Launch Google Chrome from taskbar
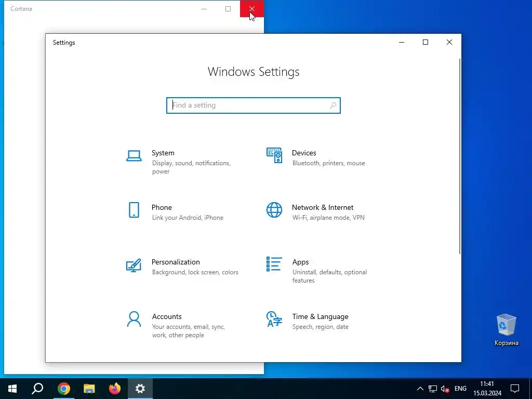This screenshot has height=399, width=532. (x=64, y=389)
